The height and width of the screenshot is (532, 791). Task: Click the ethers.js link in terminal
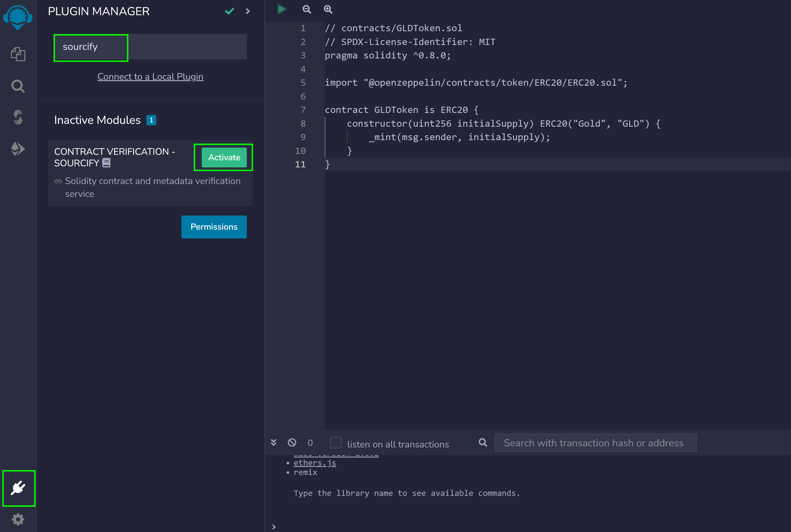coord(315,463)
